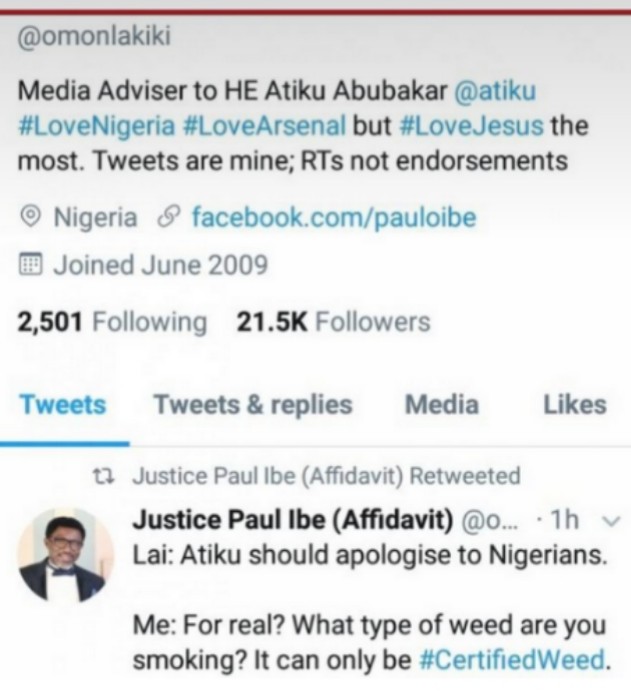
Task: Click the Justice Paul Ibe Retweeted label
Action: [x=326, y=477]
